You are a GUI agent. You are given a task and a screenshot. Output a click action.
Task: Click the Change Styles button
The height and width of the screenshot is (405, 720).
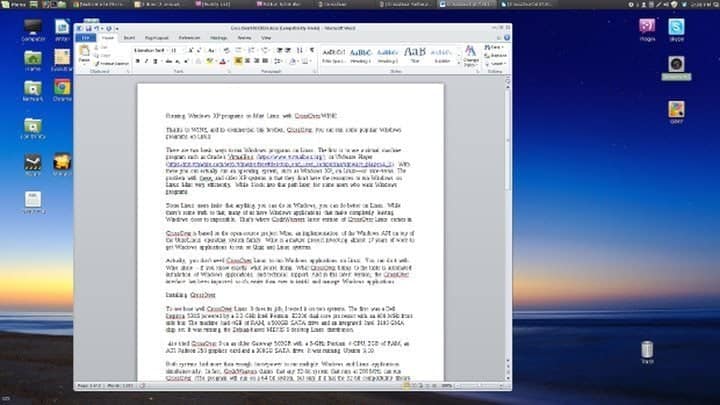[x=471, y=56]
